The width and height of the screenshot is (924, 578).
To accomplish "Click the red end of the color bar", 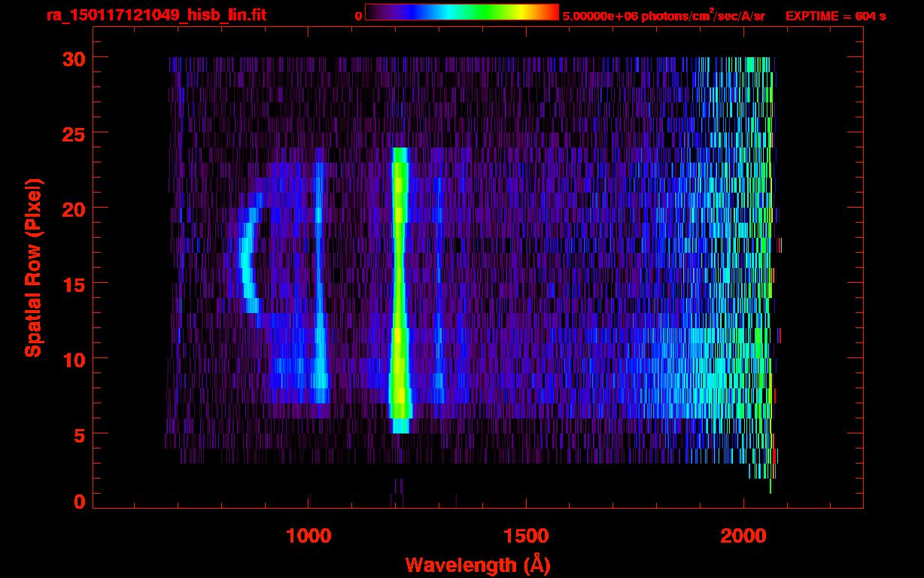I will pos(553,12).
